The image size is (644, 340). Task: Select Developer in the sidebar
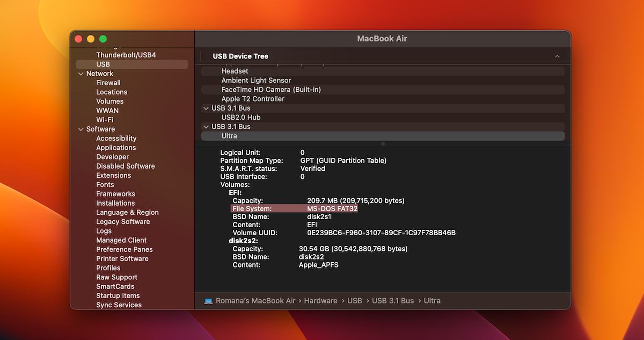[113, 157]
